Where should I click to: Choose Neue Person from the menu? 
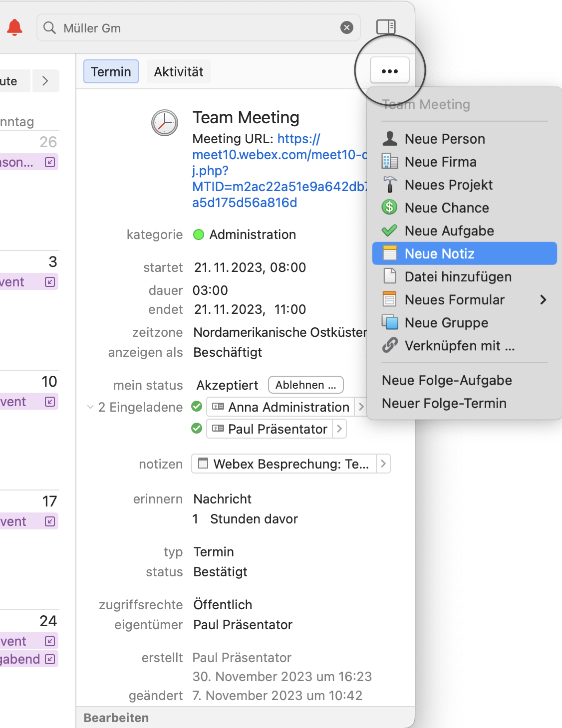(445, 139)
